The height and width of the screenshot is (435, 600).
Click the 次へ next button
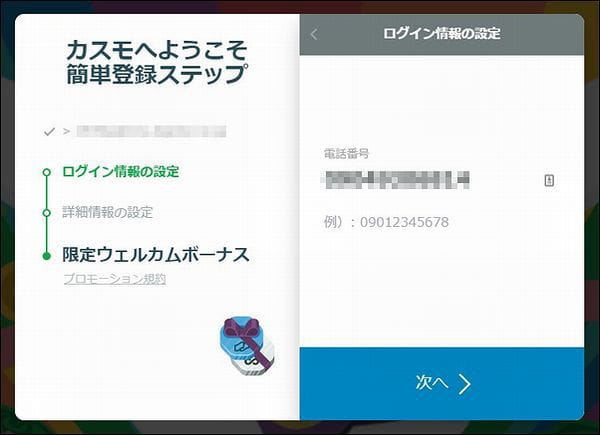click(x=442, y=384)
